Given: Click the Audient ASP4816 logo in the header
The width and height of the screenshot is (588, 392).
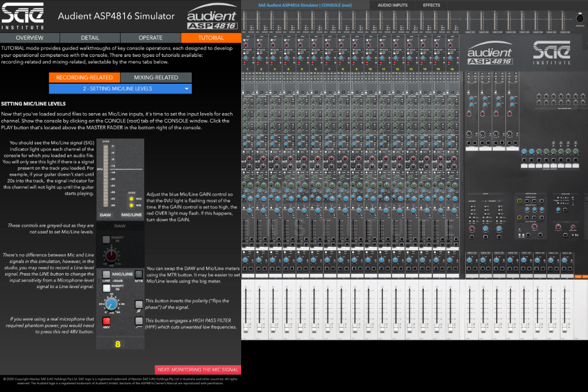Looking at the screenshot, I should coord(211,19).
